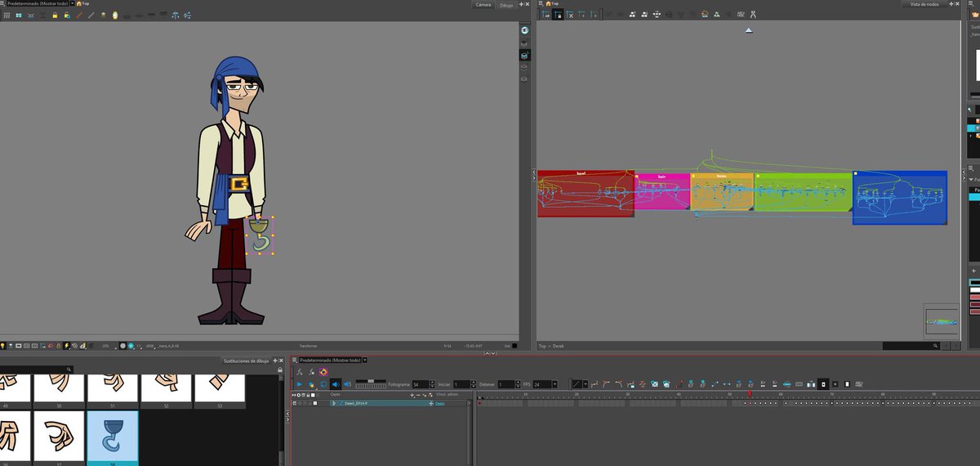
Task: Click the Derek parent link in timeline layer
Action: [439, 403]
